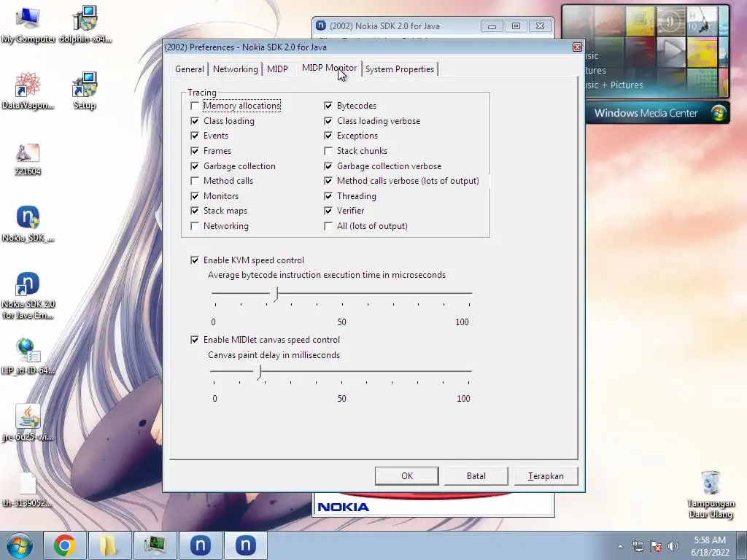The height and width of the screenshot is (560, 747).
Task: Uncheck Method calls verbose option
Action: coord(328,181)
